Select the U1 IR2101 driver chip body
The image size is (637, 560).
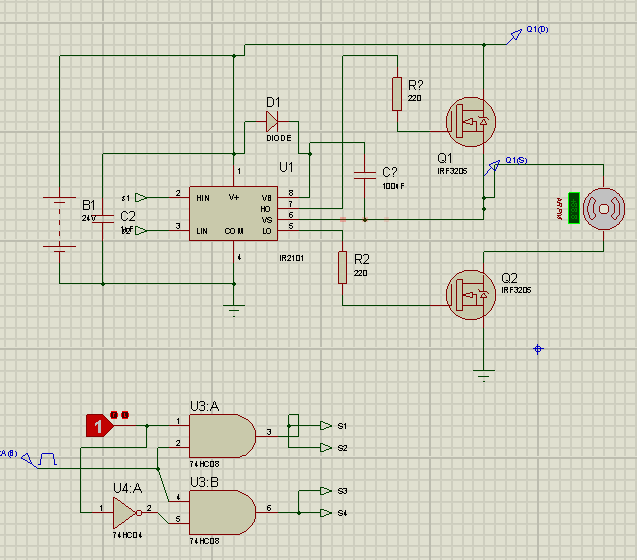(234, 214)
